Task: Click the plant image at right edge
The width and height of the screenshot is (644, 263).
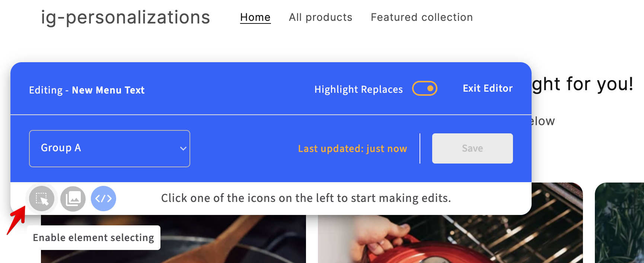Action: click(620, 224)
